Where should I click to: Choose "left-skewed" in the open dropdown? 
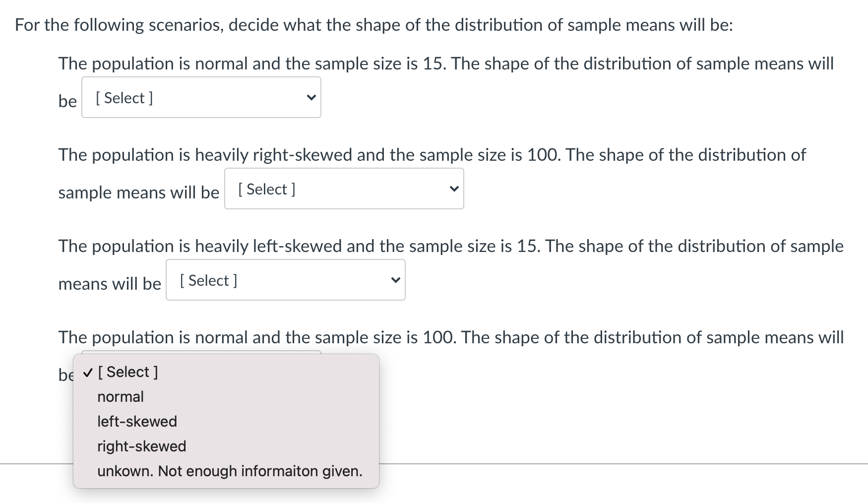(x=136, y=421)
